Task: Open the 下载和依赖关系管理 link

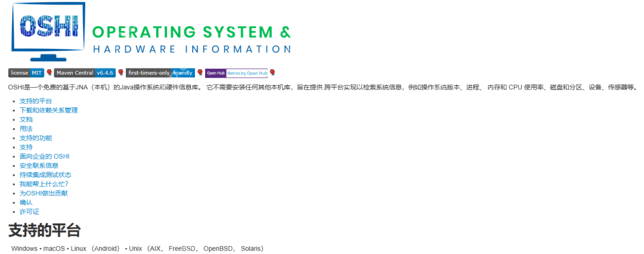Action: coord(48,110)
